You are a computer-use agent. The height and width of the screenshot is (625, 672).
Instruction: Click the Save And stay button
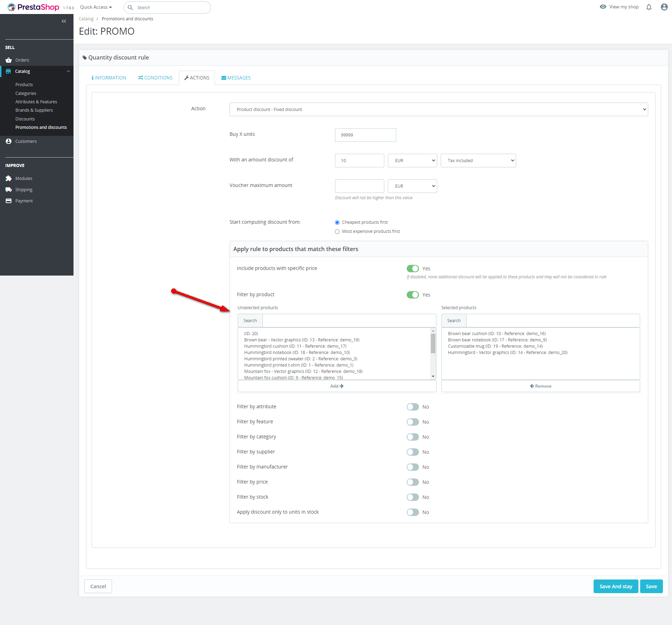tap(615, 586)
